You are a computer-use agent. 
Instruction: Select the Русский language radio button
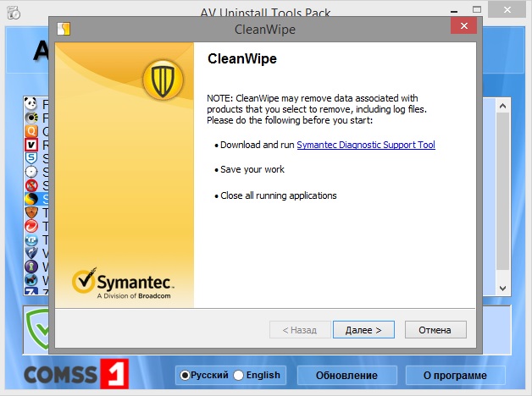185,375
